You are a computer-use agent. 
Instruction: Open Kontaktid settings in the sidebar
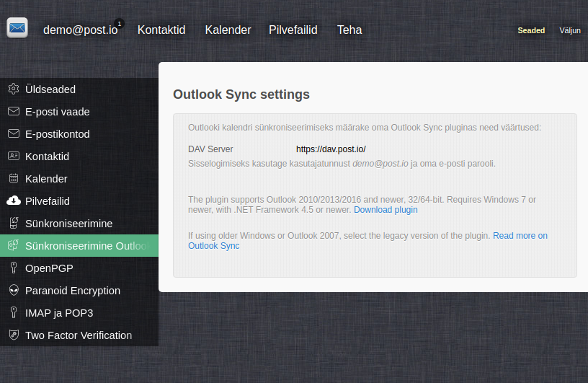pos(79,157)
